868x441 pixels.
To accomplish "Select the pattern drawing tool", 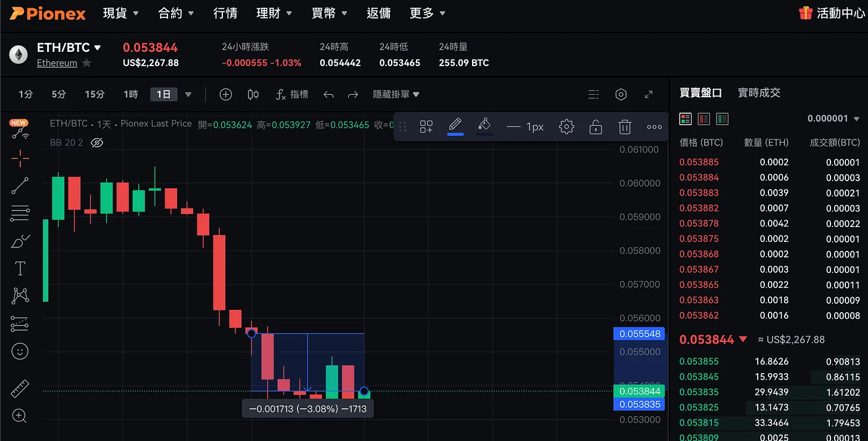I will point(20,296).
